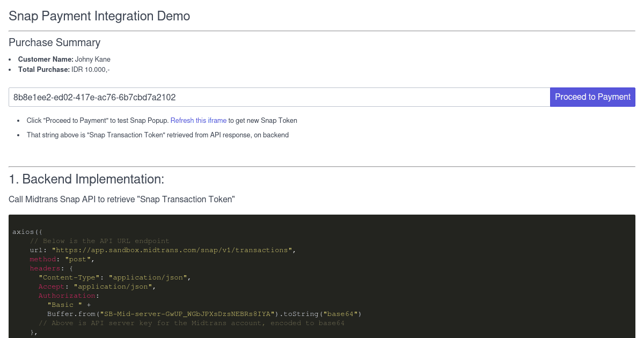Click the Authorization header in the code block
Viewport: 644px width, 338px height.
coord(67,296)
